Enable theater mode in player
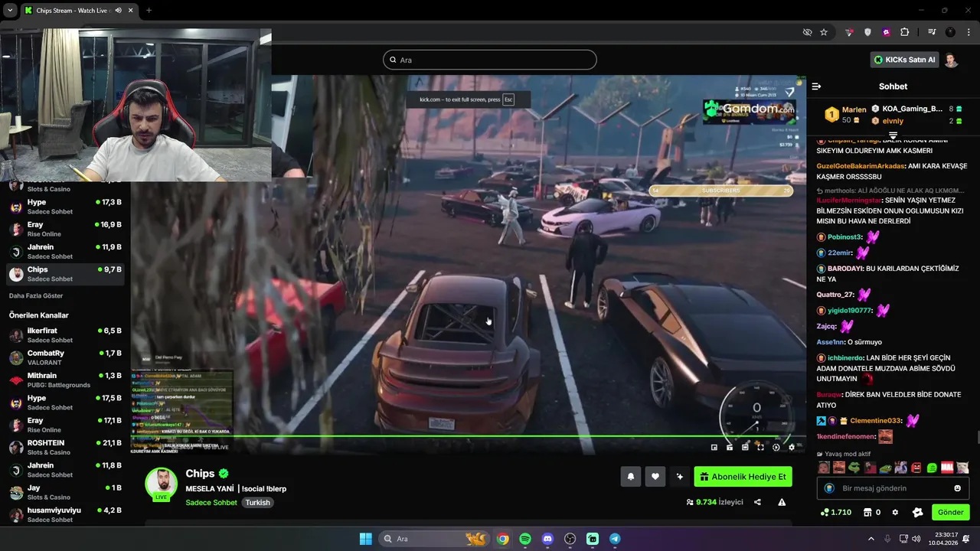The height and width of the screenshot is (551, 980). pos(745,447)
